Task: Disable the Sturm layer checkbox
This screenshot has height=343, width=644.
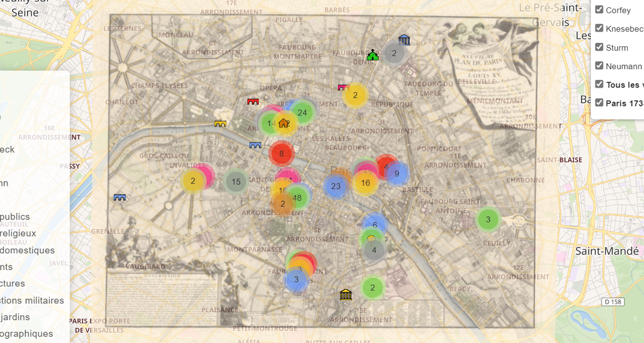Action: (599, 47)
